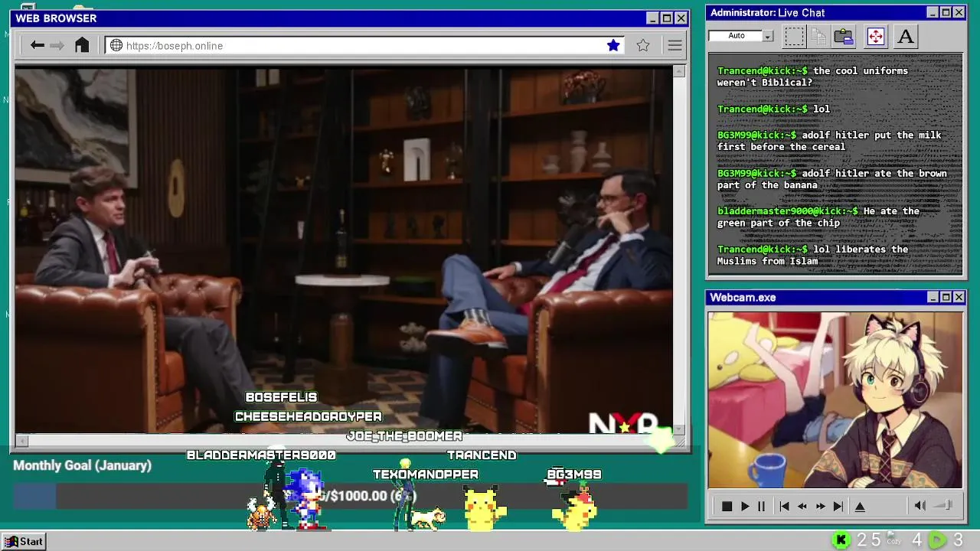This screenshot has height=551, width=980.
Task: Click the copy icon in Live Chat toolbar
Action: point(818,36)
